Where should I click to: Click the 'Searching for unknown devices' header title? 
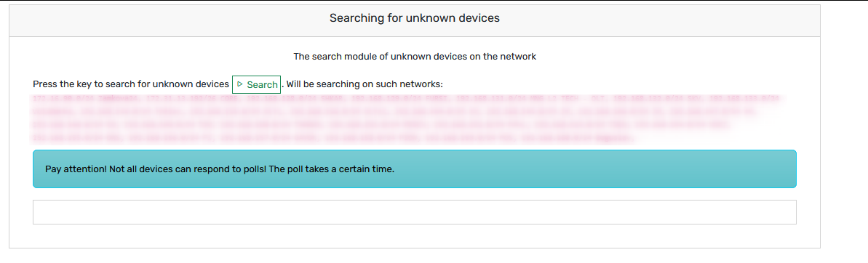pos(415,18)
